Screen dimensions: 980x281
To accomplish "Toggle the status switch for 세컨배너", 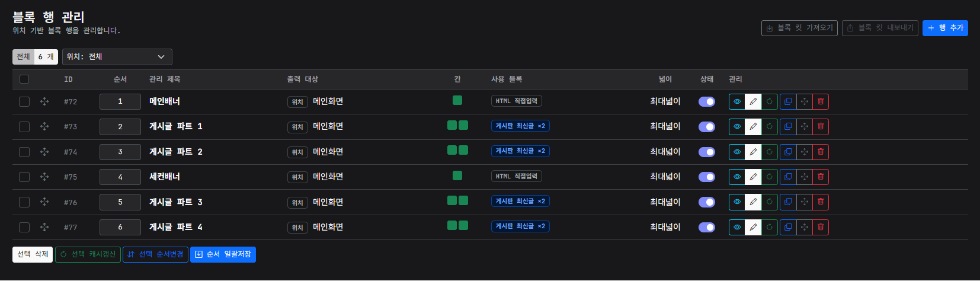I will click(x=707, y=177).
